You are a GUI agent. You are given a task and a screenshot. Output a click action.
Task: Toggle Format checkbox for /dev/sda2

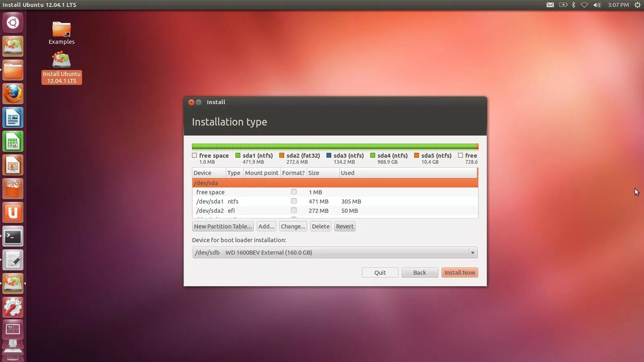[x=294, y=210]
